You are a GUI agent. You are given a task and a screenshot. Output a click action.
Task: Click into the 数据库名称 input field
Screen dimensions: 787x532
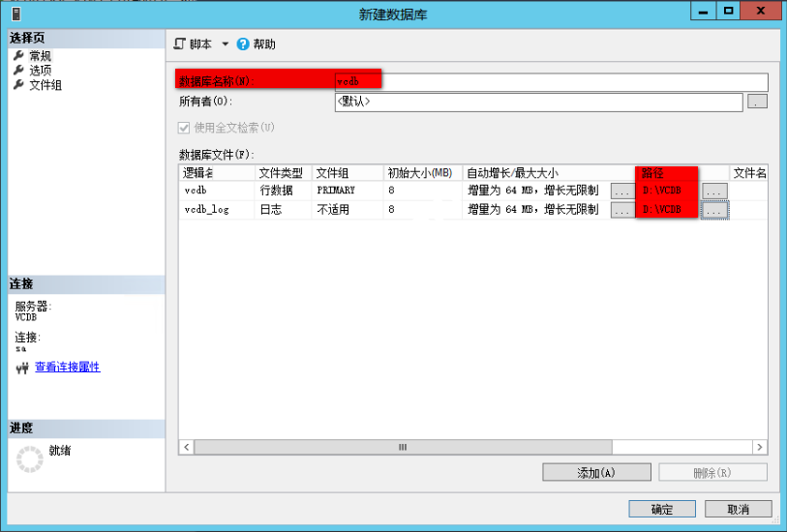551,82
